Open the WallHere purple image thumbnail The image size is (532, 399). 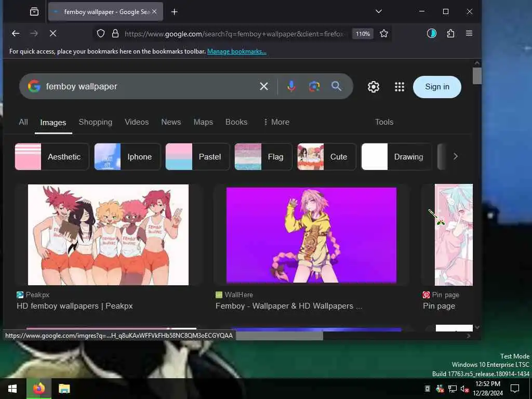point(312,235)
